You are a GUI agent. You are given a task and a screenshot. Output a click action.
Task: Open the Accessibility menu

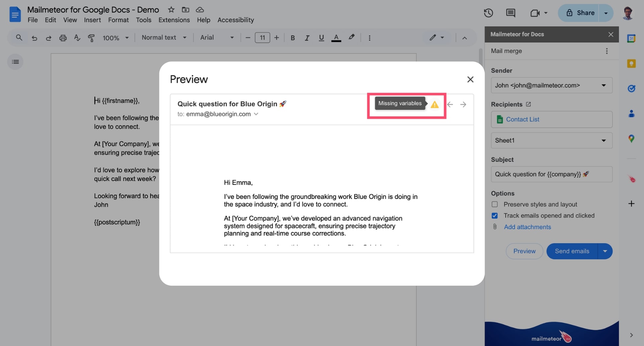tap(236, 20)
